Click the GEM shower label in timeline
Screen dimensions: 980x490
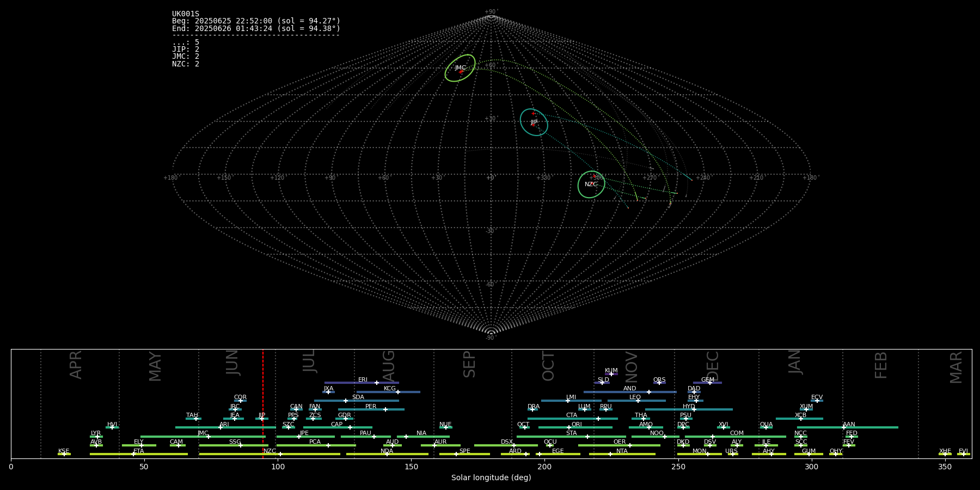[x=708, y=379]
